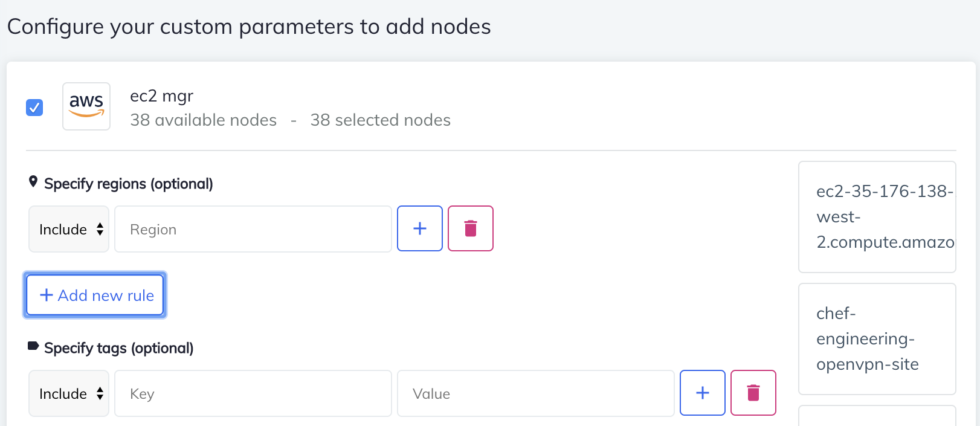Click the location pin icon beside Specify regions
Image resolution: width=980 pixels, height=426 pixels.
click(x=33, y=181)
